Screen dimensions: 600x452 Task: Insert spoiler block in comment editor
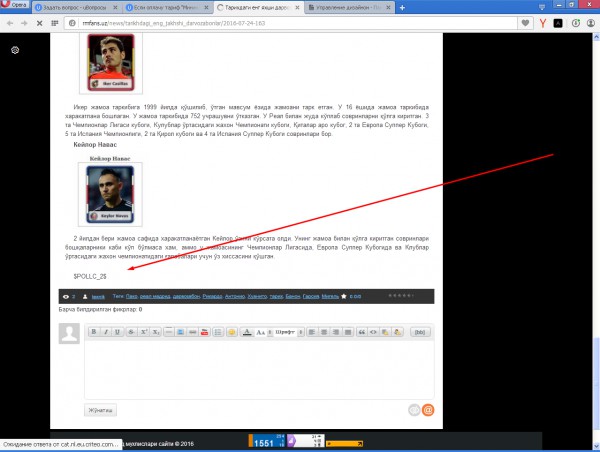point(385,332)
